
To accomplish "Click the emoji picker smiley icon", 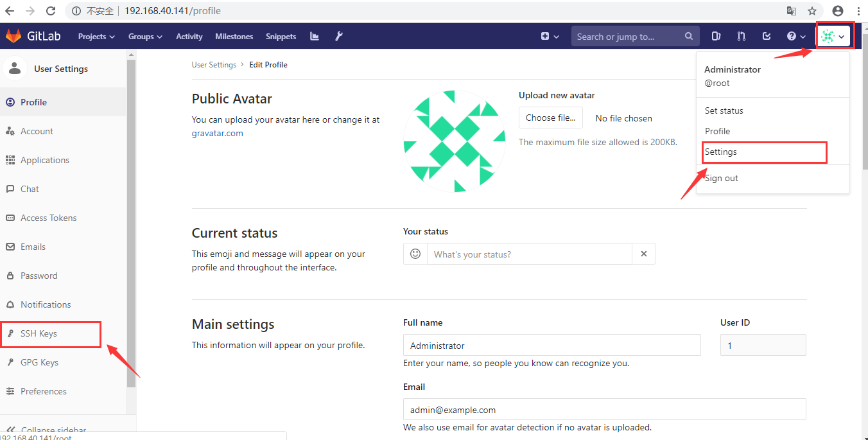I will [415, 254].
